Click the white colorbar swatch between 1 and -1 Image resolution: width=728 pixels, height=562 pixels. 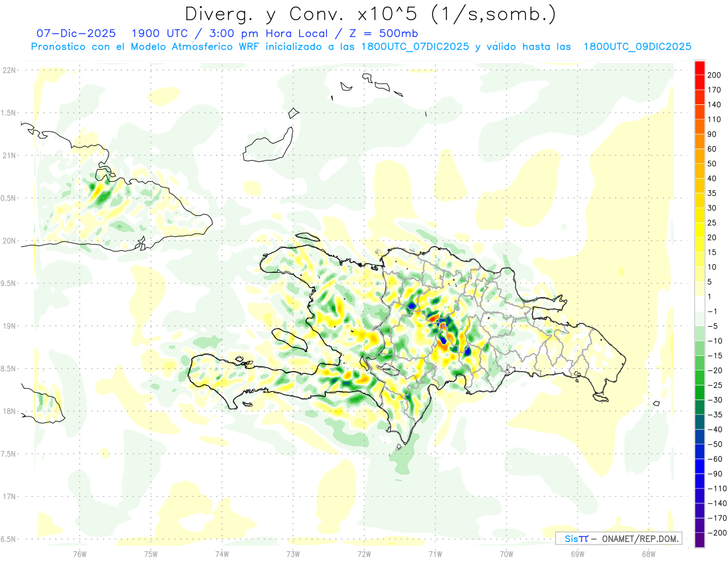point(699,304)
